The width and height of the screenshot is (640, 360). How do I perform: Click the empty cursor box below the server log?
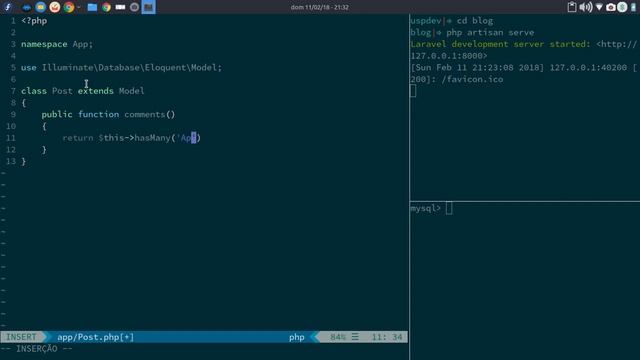(x=413, y=91)
